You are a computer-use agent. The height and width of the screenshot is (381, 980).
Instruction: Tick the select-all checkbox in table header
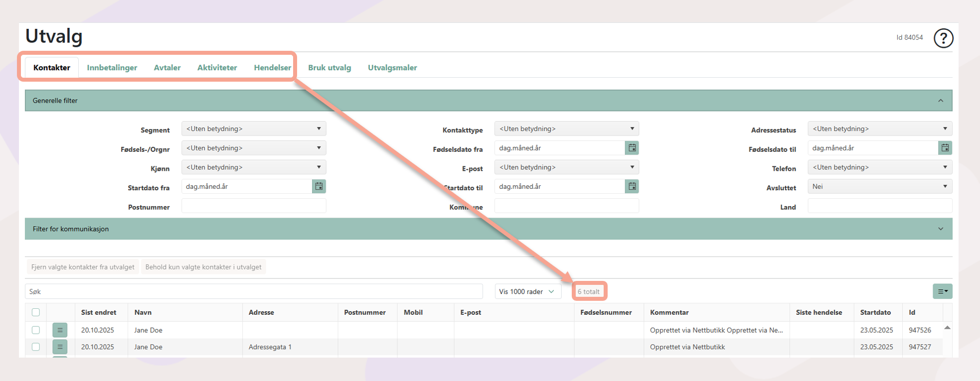point(36,312)
